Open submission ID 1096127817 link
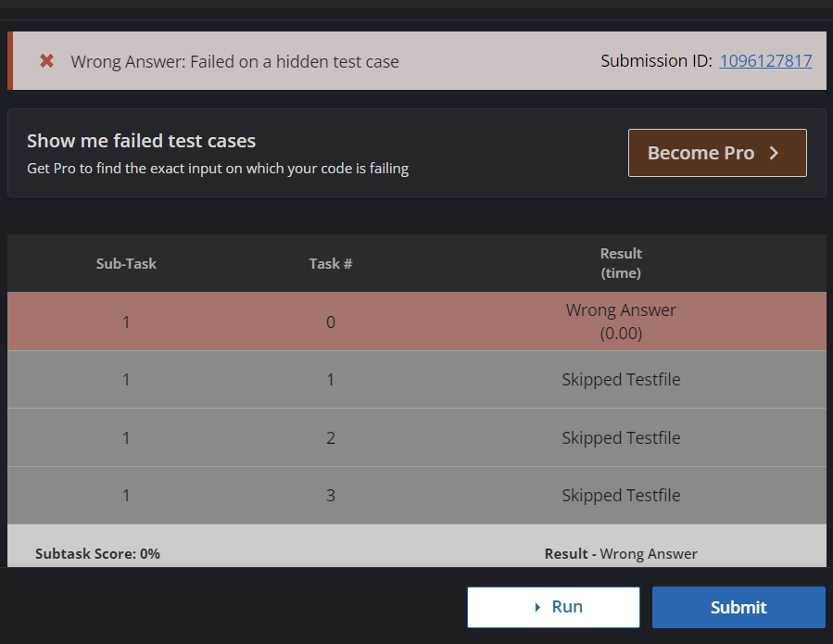Viewport: 833px width, 644px height. click(765, 61)
